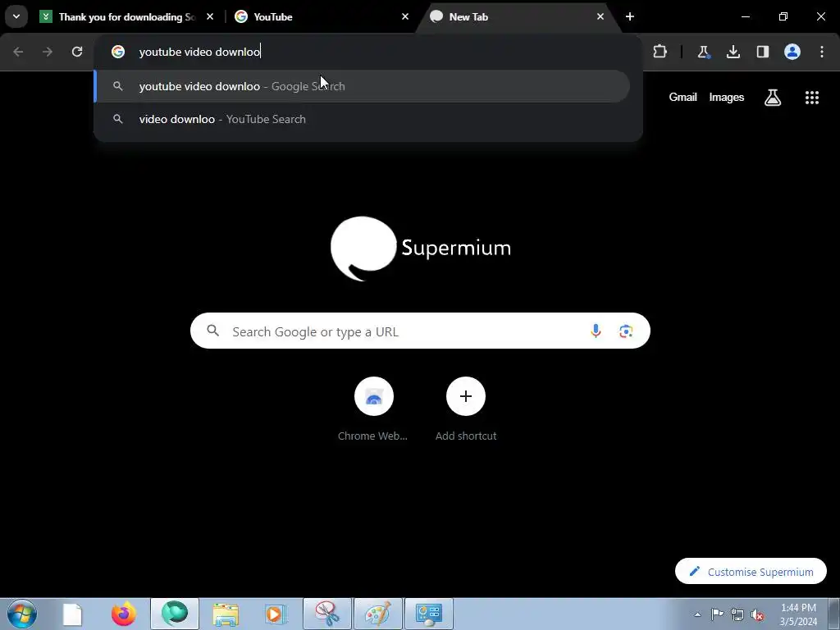Launch Firefox from the taskbar
The width and height of the screenshot is (840, 630).
point(123,614)
